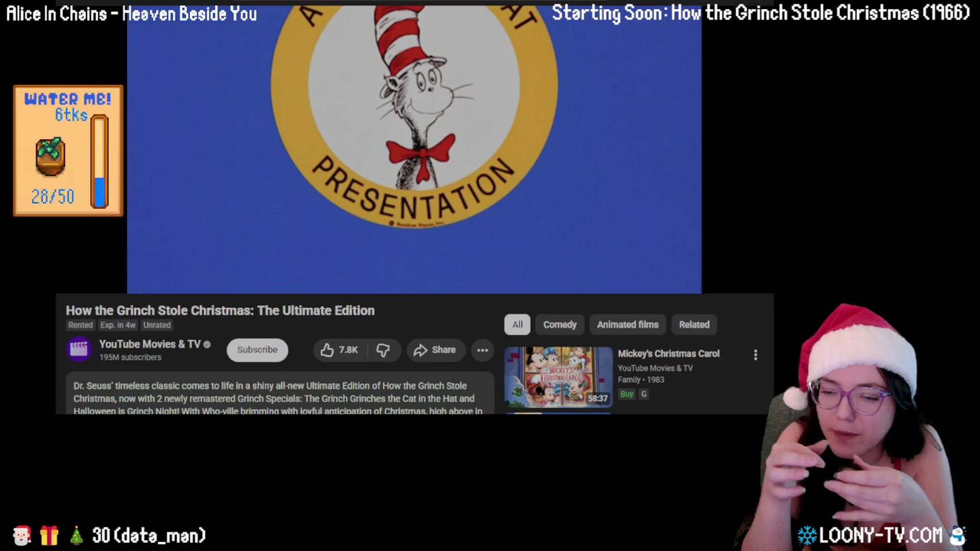Open YouTube Movies & TV channel name
The height and width of the screenshot is (551, 980).
[150, 344]
